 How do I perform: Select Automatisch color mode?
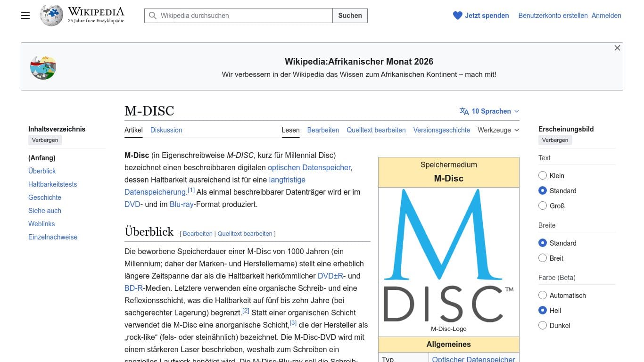click(x=543, y=296)
